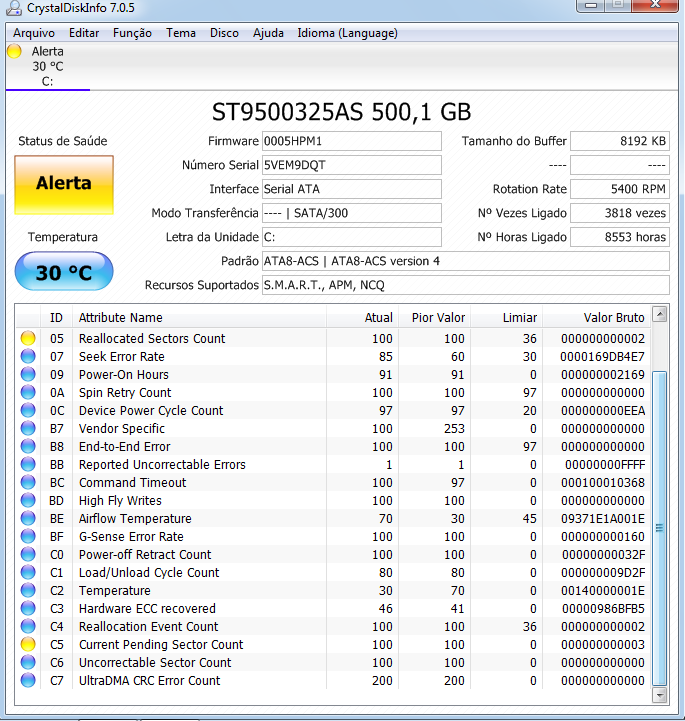The height and width of the screenshot is (721, 685).
Task: Click blue status icon for G-Sense Error Rate
Action: (x=28, y=536)
